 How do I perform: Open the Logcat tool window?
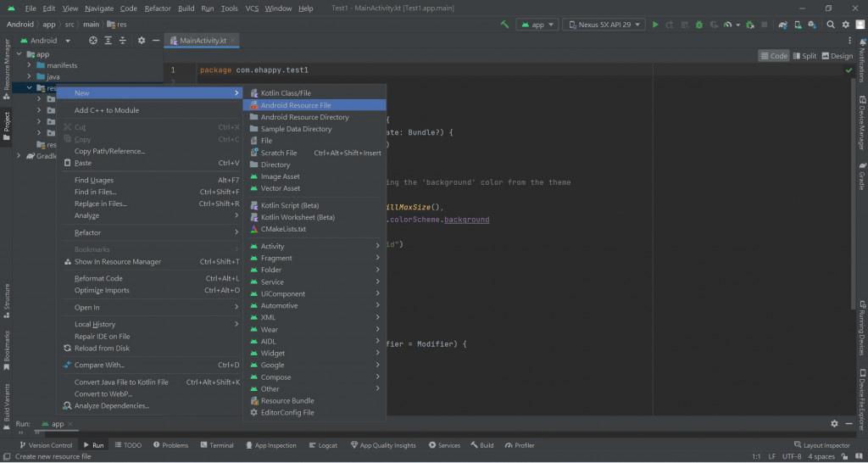(x=323, y=445)
